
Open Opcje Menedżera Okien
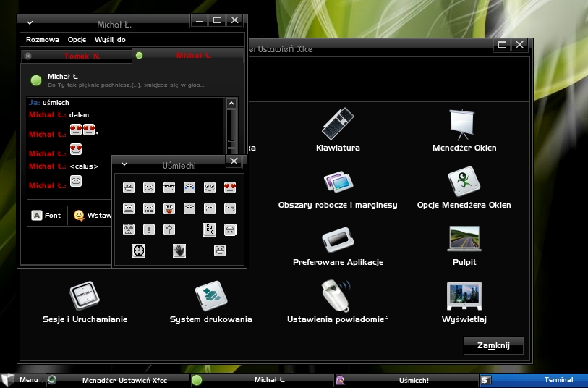pyautogui.click(x=464, y=187)
